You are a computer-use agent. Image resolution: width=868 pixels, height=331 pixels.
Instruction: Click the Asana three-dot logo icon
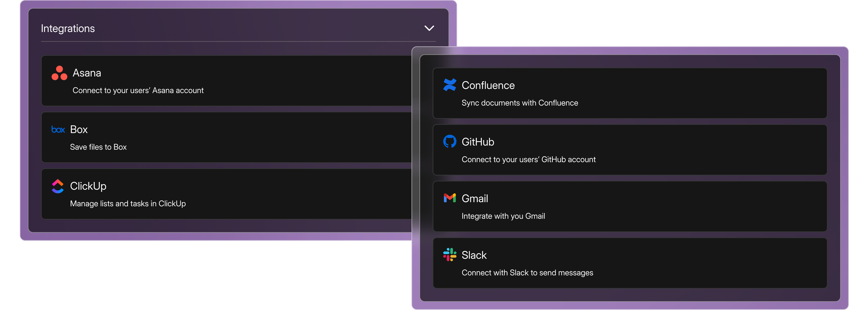coord(59,73)
